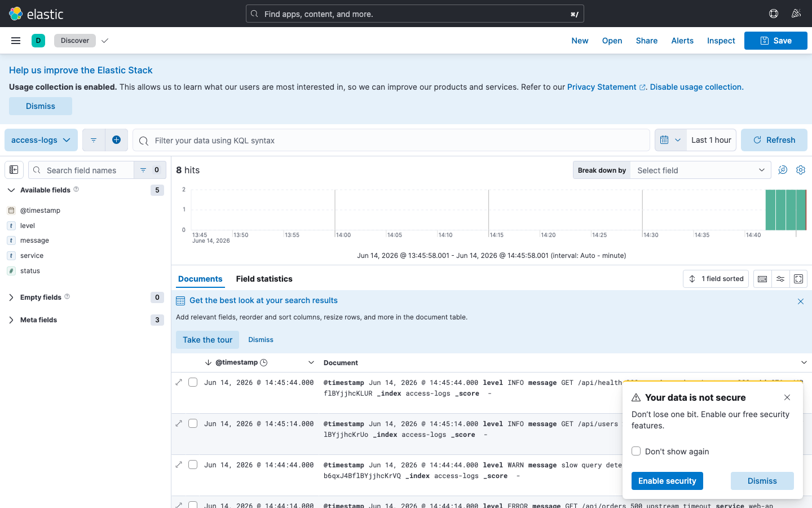Dismiss the security warning popup

pos(762,481)
